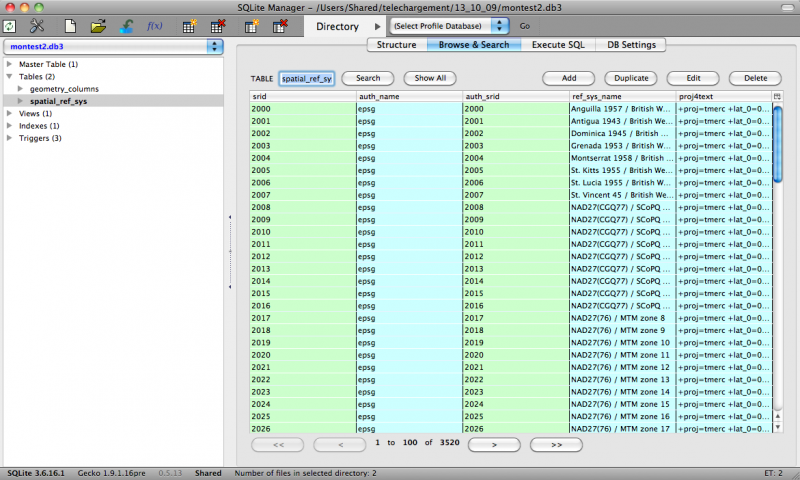Click the refresh icon in the toolbar
This screenshot has width=800, height=480.
coord(10,26)
